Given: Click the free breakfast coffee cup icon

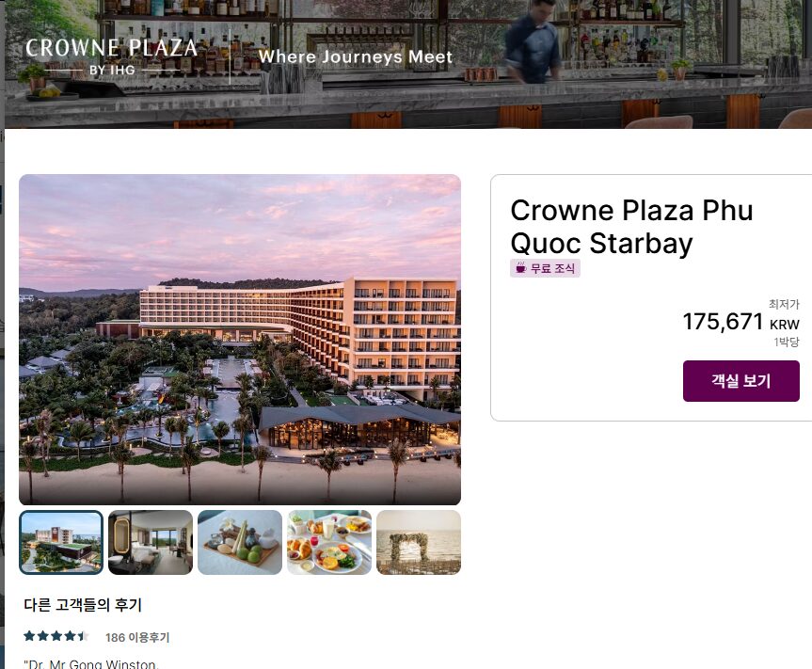Looking at the screenshot, I should pyautogui.click(x=520, y=268).
